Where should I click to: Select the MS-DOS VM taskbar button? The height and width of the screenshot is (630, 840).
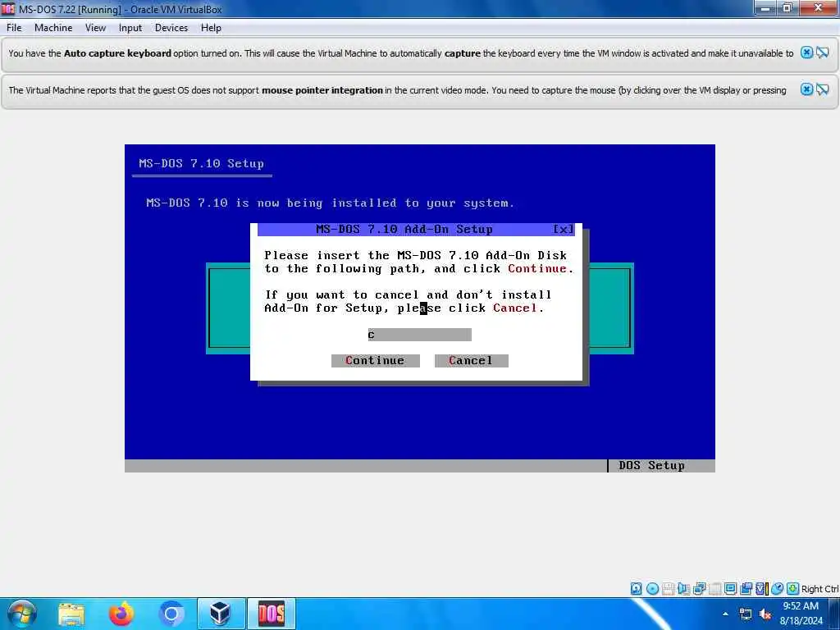pyautogui.click(x=272, y=614)
